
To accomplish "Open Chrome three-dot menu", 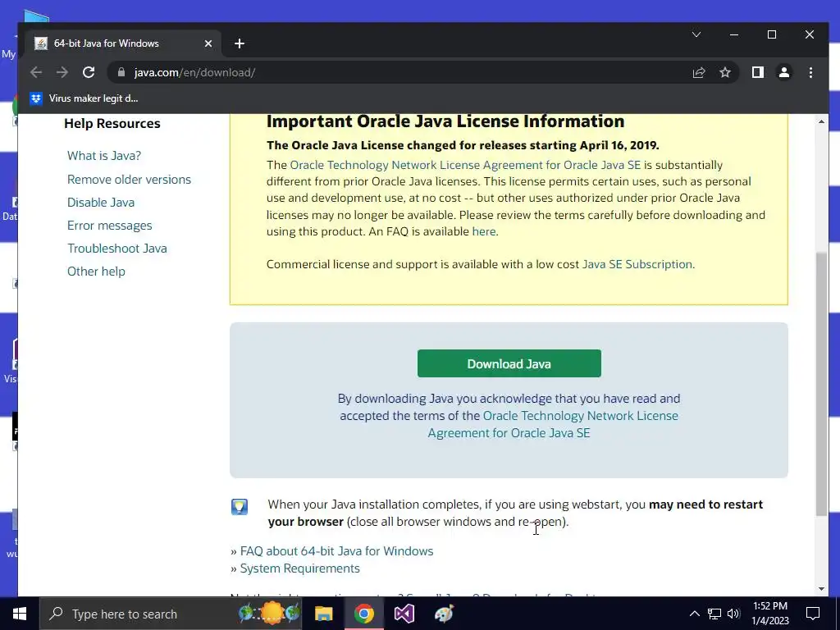I will (810, 72).
